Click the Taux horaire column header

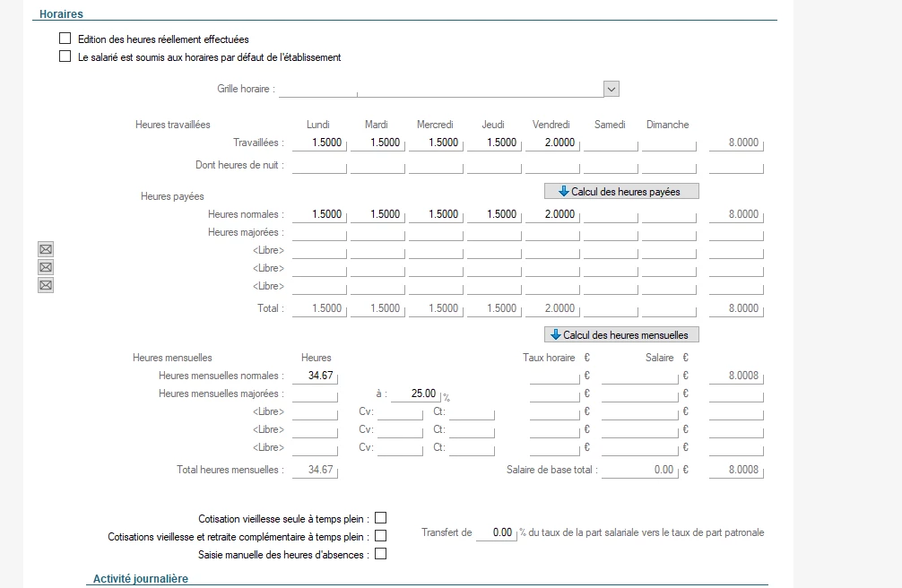point(549,358)
